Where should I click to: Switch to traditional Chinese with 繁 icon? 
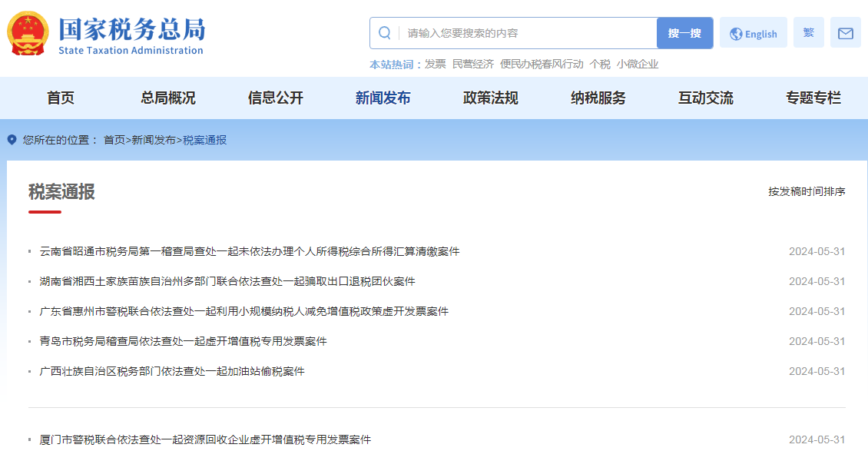808,33
